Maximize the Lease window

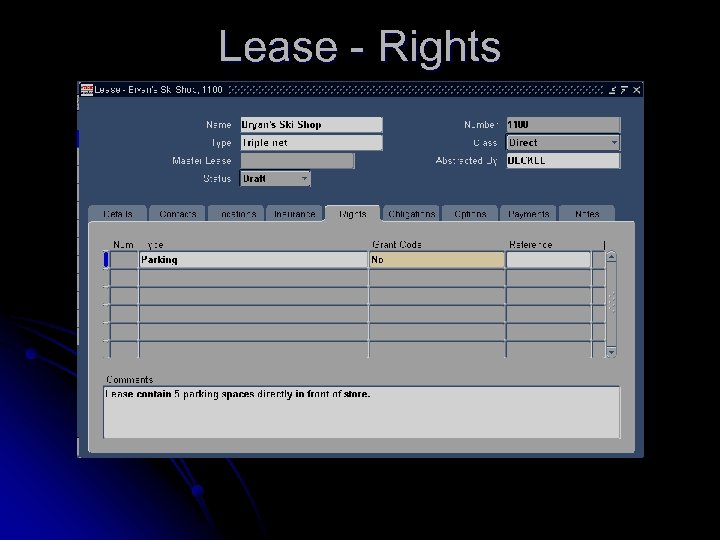coord(624,90)
